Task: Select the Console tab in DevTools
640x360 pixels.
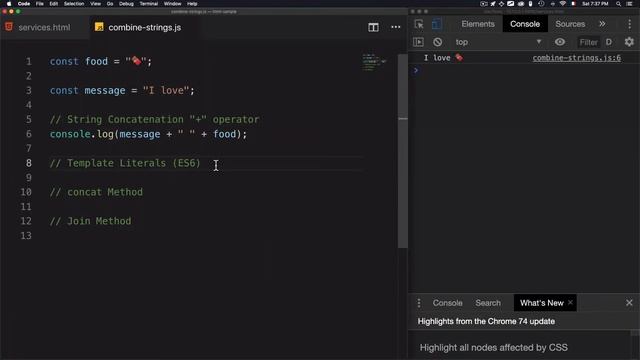Action: (x=525, y=24)
